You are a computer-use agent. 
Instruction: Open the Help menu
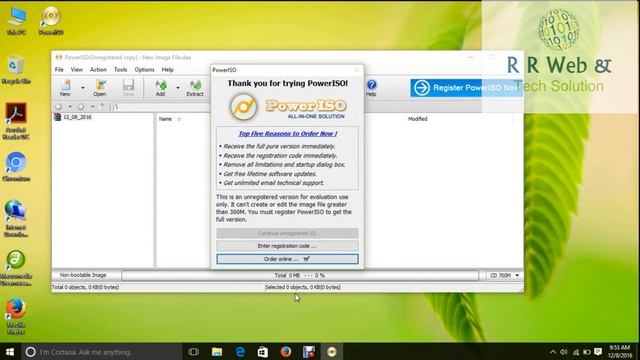click(167, 70)
